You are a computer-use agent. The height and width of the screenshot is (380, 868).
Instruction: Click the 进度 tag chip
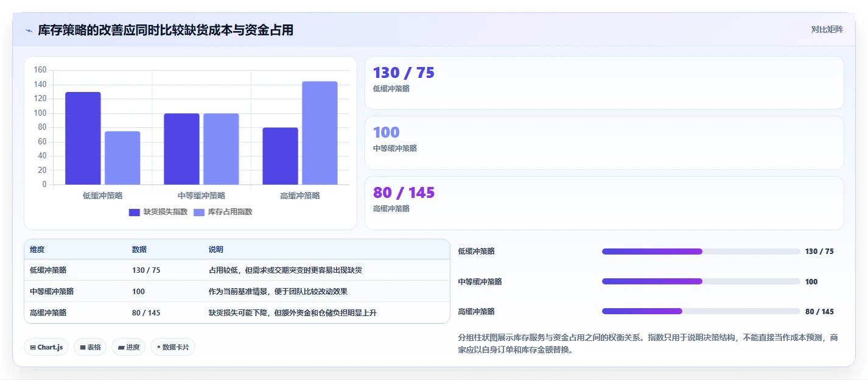tap(128, 347)
